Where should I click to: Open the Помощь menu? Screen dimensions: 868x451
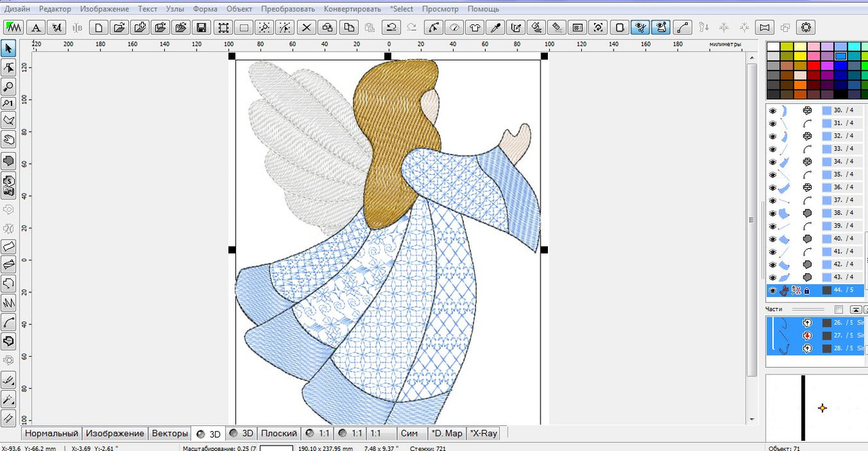(x=484, y=9)
